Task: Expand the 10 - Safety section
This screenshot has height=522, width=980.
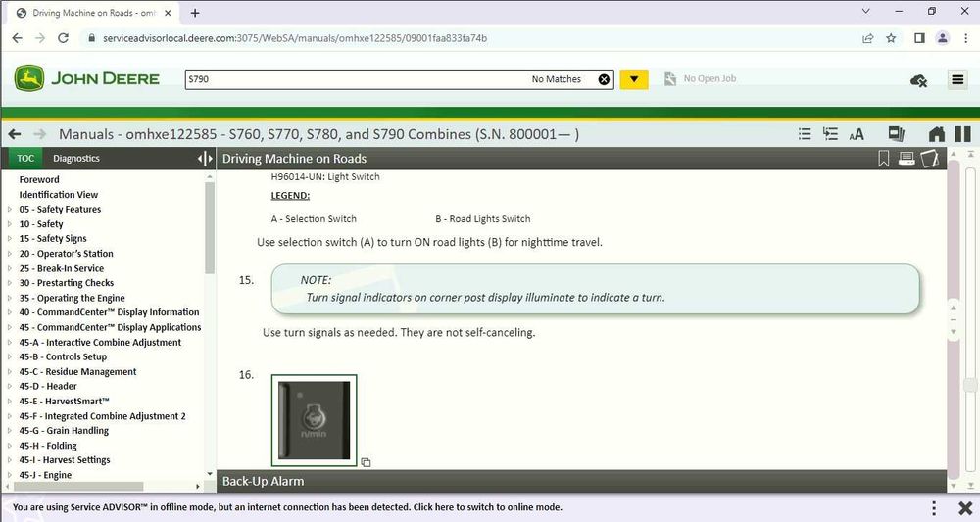Action: [x=10, y=224]
